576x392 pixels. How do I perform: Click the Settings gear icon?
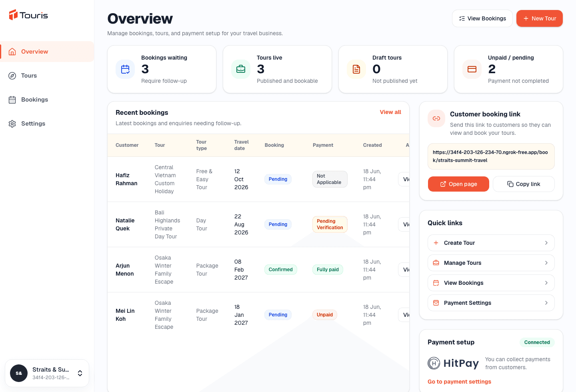pyautogui.click(x=12, y=124)
